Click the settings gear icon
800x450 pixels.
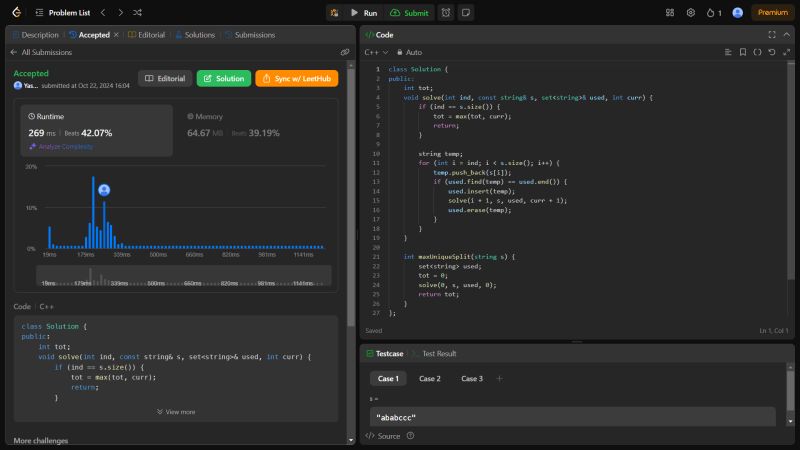coord(690,13)
